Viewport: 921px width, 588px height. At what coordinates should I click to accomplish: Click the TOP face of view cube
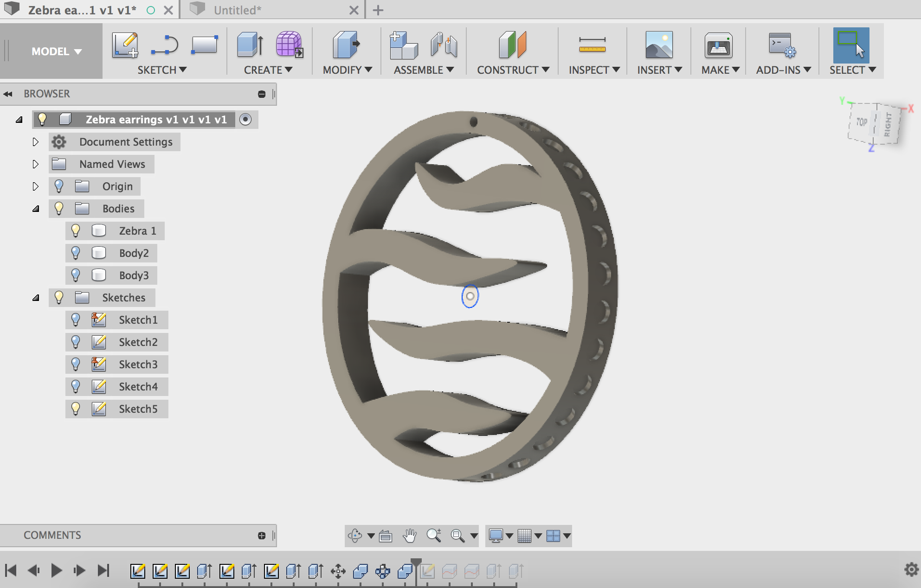pos(862,122)
